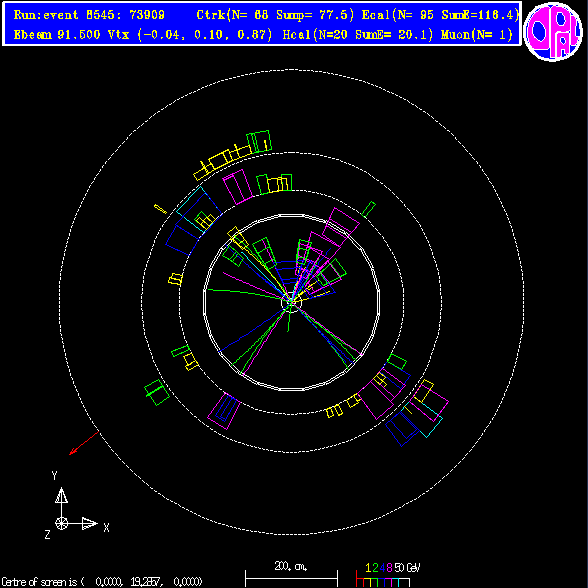Click the Run:event number text in header
Viewport: 588px width, 588px height.
pos(89,15)
